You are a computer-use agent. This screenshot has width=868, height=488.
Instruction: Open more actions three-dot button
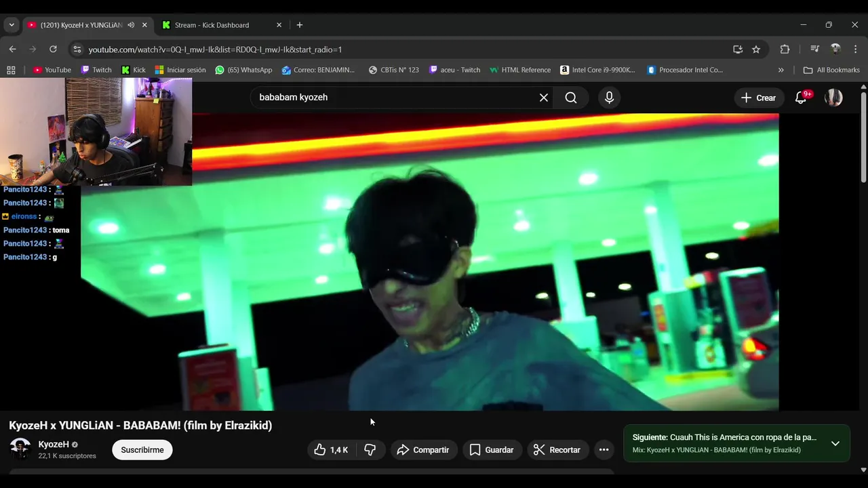604,450
